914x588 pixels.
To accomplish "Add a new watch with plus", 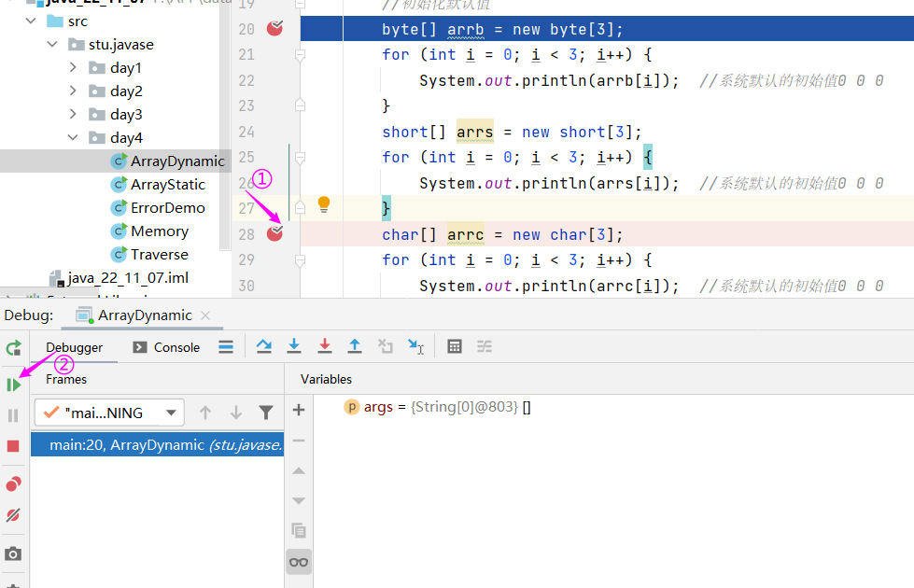I will point(299,411).
